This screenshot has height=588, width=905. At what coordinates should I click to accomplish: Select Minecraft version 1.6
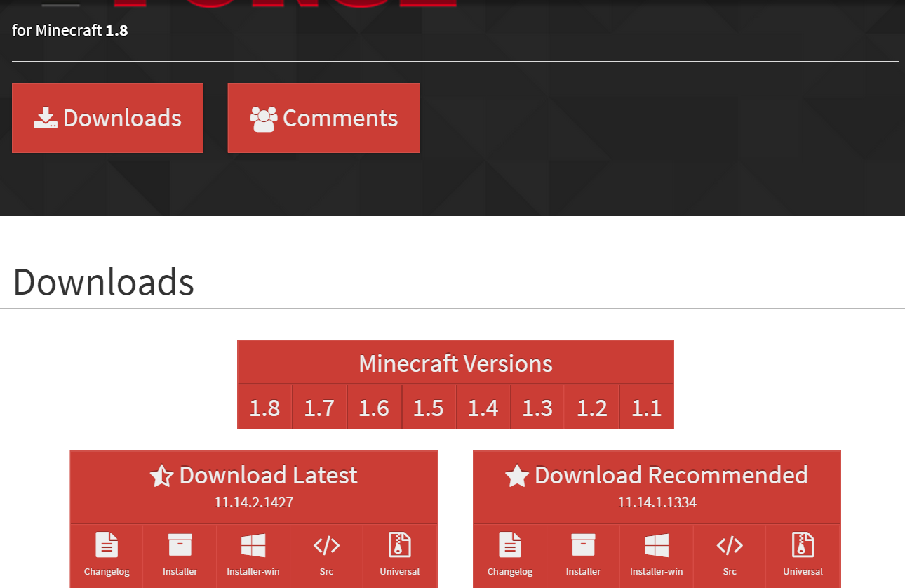[374, 407]
